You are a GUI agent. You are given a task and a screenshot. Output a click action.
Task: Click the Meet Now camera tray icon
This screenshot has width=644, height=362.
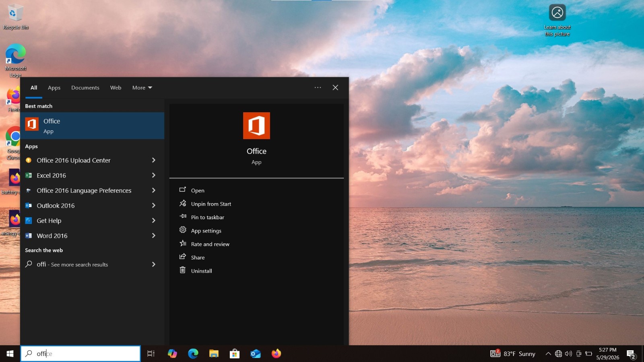click(x=579, y=354)
